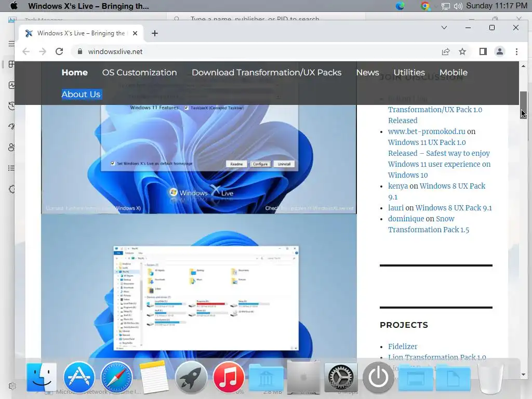Click the Mac Pro tower dock icon

(x=303, y=377)
